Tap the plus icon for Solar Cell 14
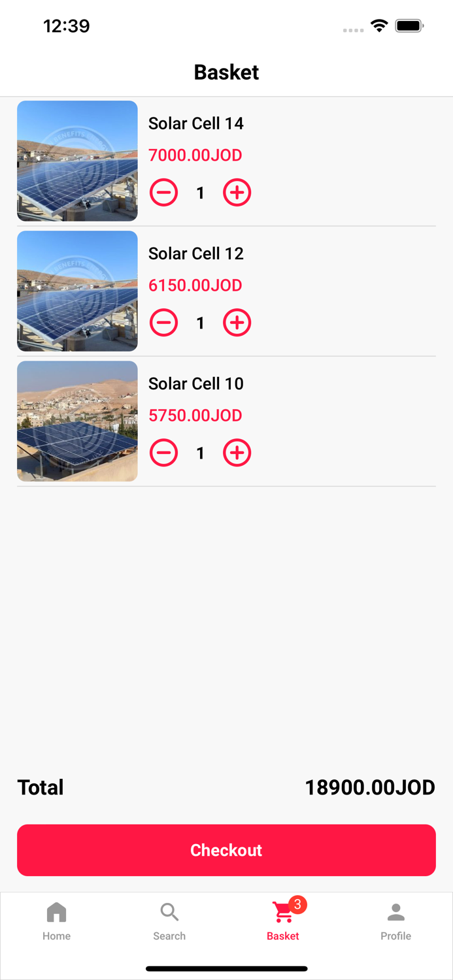The width and height of the screenshot is (453, 980). pos(237,193)
